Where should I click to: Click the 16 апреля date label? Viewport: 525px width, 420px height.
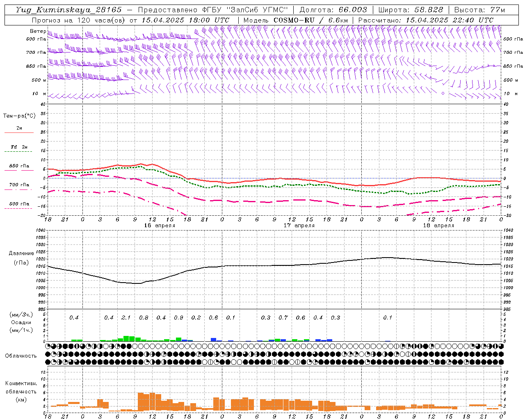[160, 226]
